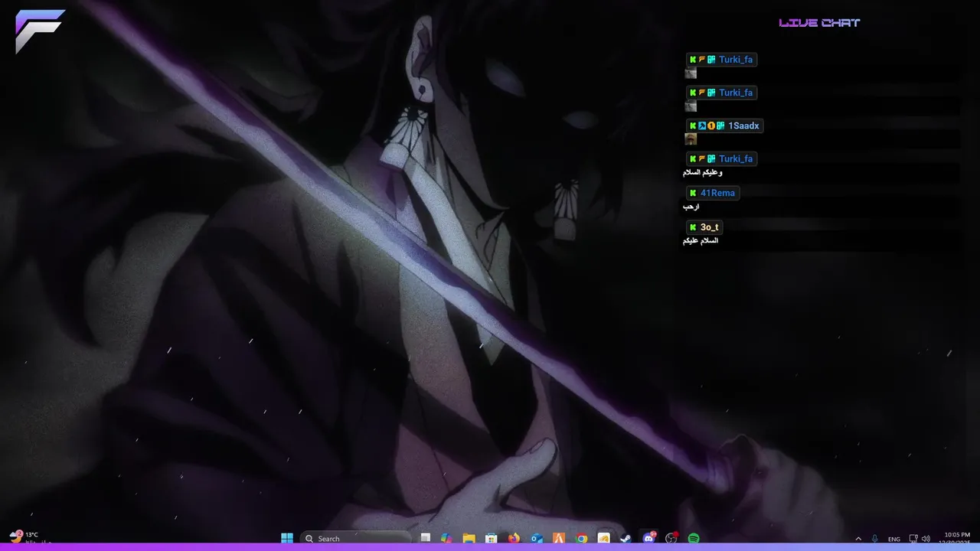Click the emote image under 1Saadx
The height and width of the screenshot is (551, 980).
pos(691,139)
